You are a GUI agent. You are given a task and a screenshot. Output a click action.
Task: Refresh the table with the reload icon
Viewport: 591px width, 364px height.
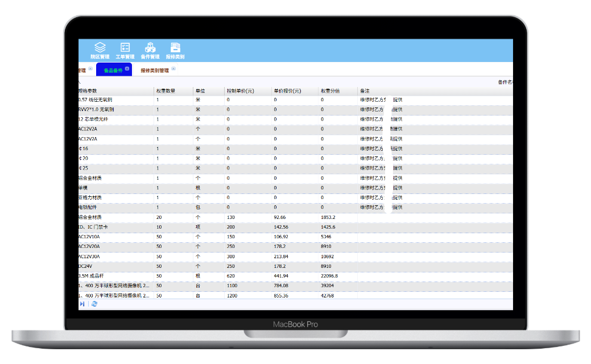(x=94, y=304)
